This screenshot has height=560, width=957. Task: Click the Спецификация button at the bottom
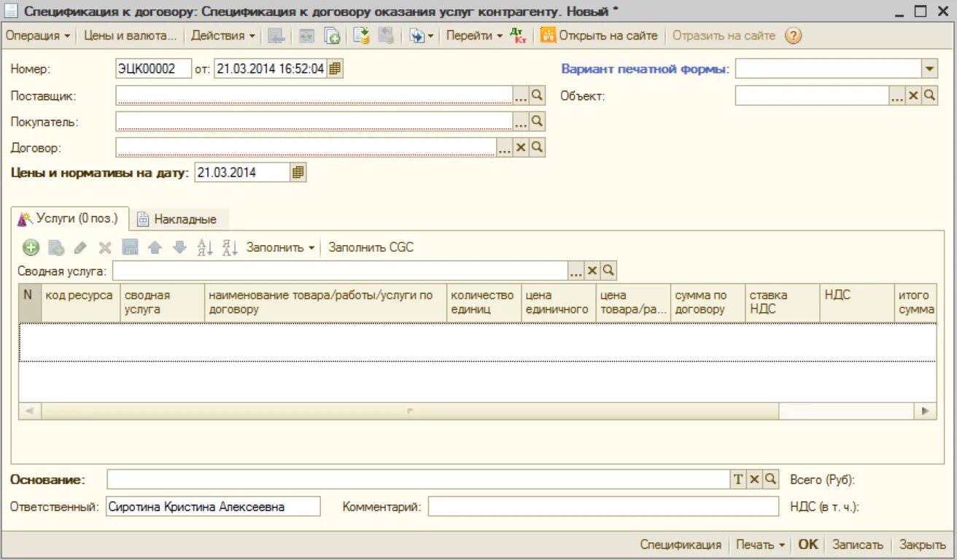[x=681, y=545]
